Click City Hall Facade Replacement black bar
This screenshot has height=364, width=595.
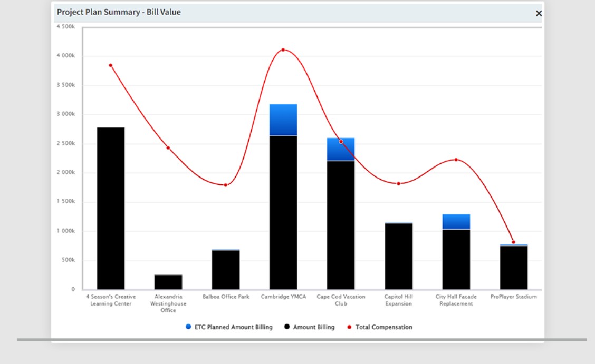point(456,260)
